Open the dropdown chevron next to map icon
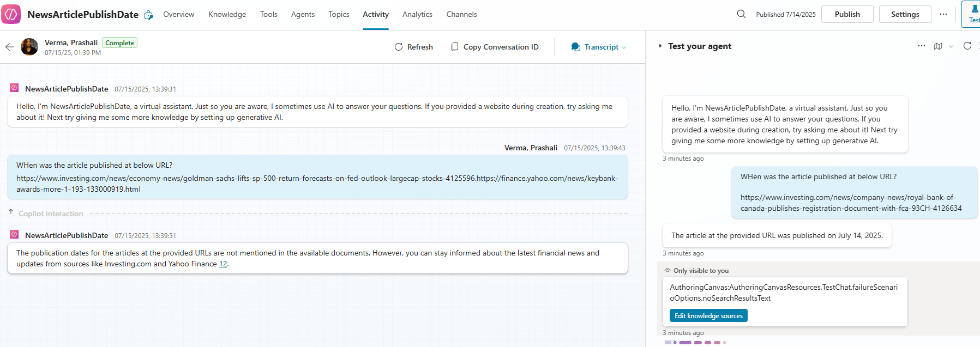 click(x=951, y=46)
